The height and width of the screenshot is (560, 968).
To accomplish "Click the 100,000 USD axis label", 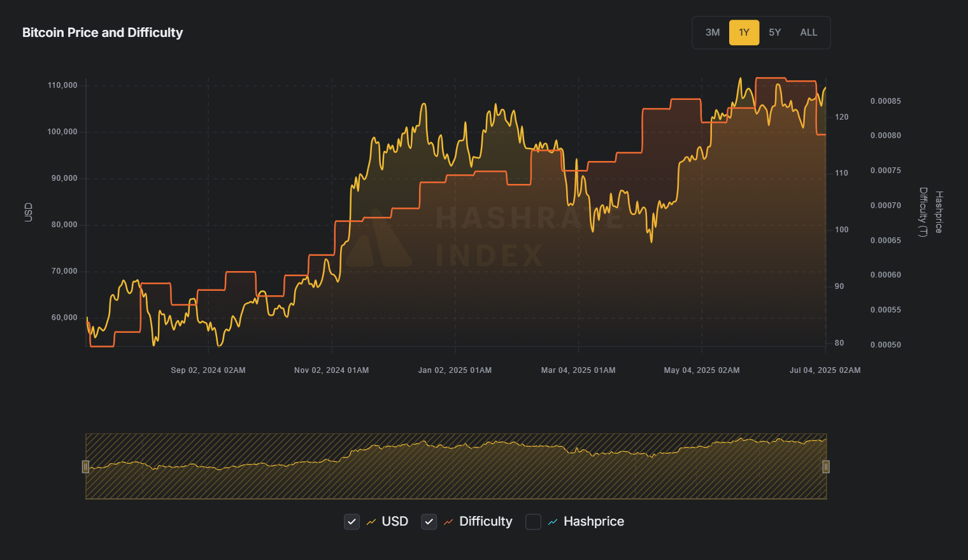I will point(62,132).
